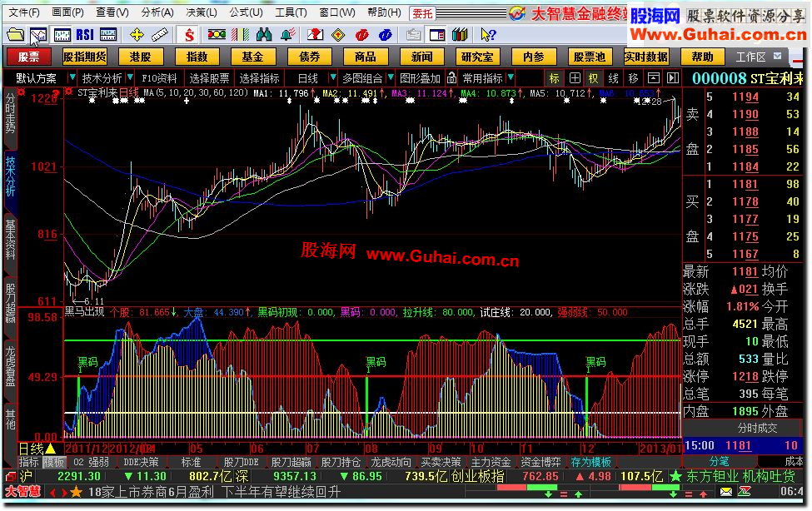Expand the 日线 period dropdown arrow

[x=333, y=77]
